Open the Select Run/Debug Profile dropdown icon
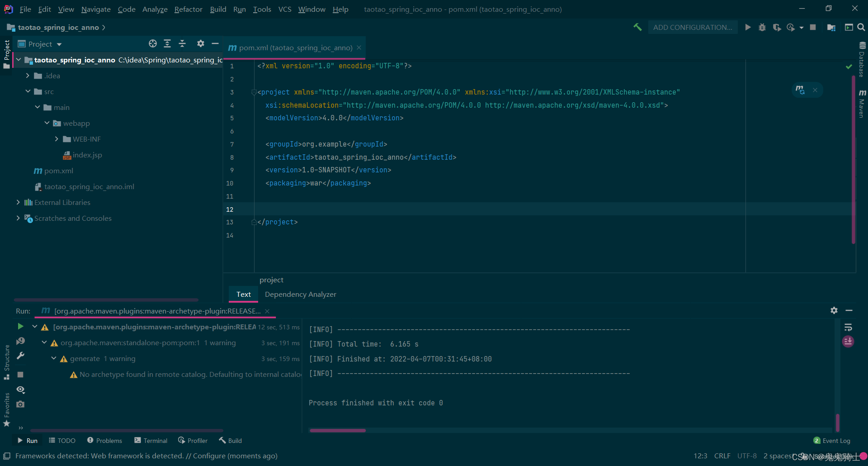 click(x=801, y=28)
